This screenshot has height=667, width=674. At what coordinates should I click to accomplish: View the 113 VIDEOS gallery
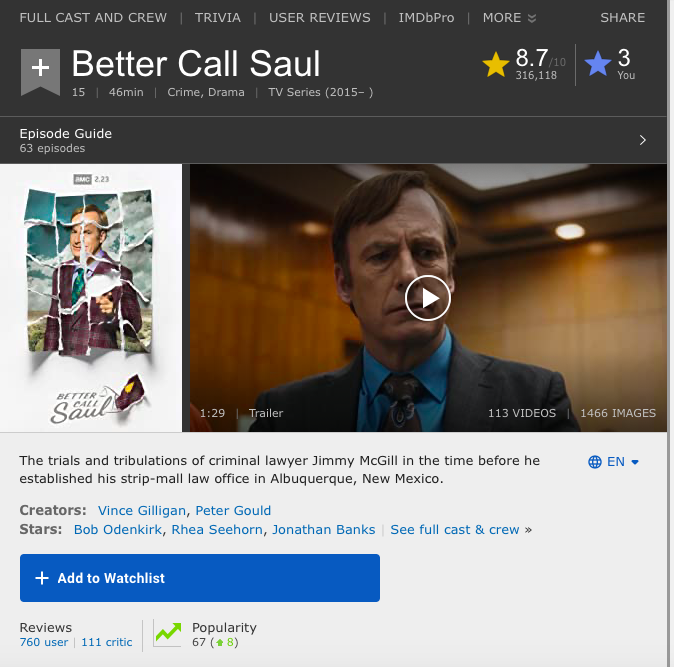tap(522, 413)
